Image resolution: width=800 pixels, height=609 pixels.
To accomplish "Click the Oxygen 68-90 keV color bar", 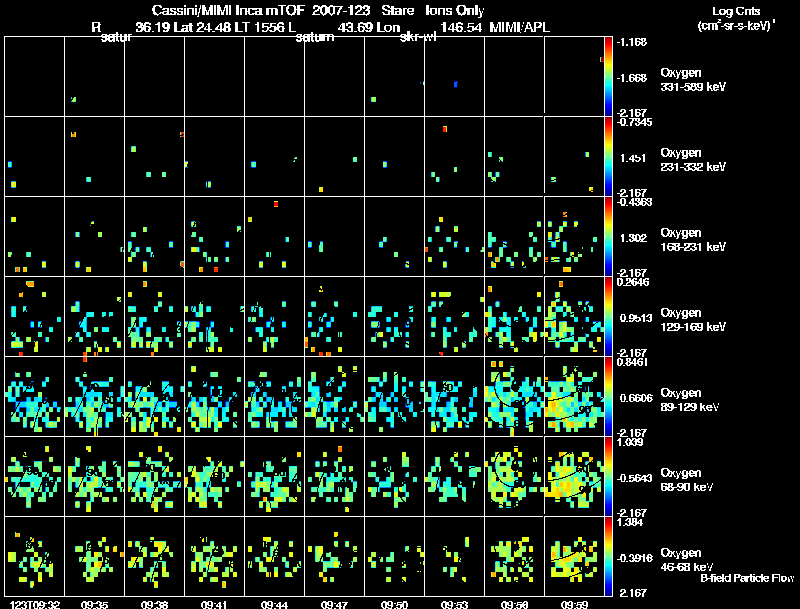I will coord(608,476).
